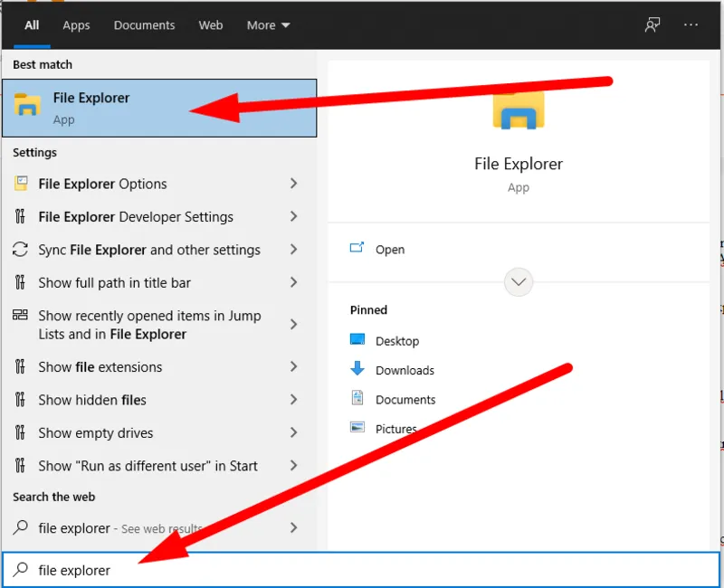This screenshot has height=588, width=724.
Task: Switch to the All tab
Action: (32, 25)
